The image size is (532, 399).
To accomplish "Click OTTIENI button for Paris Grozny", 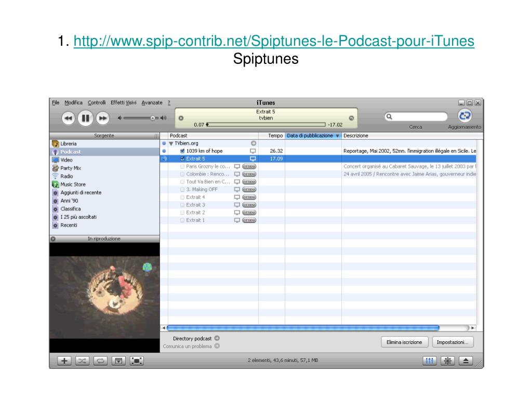I will click(249, 167).
